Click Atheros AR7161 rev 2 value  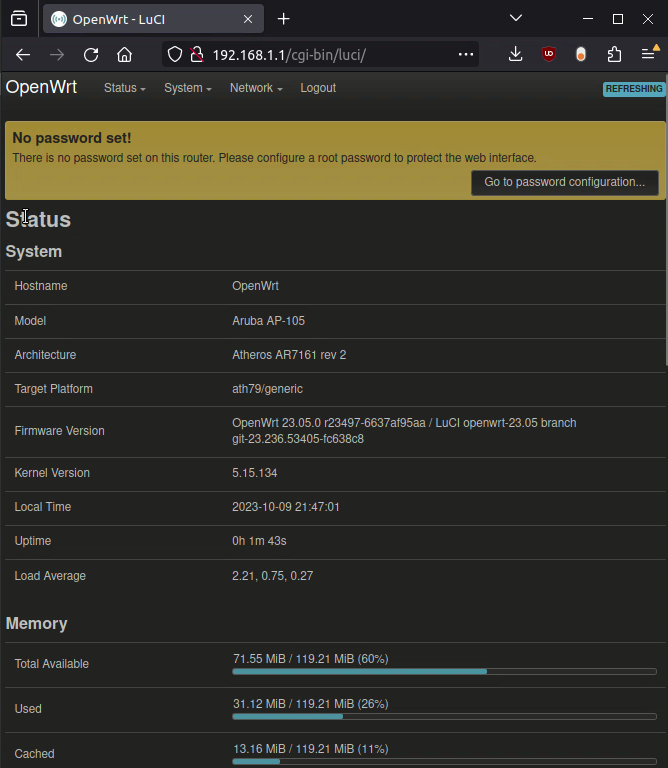[289, 355]
